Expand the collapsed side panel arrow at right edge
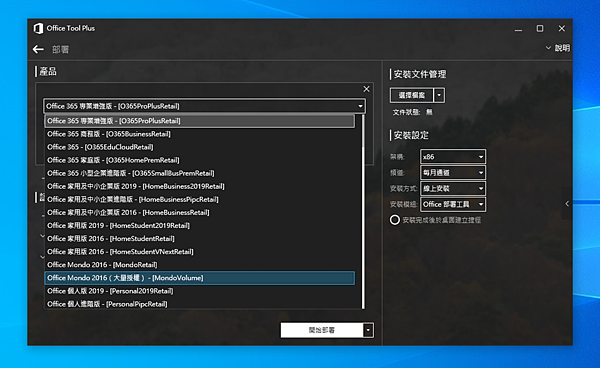This screenshot has height=368, width=600. point(567,204)
